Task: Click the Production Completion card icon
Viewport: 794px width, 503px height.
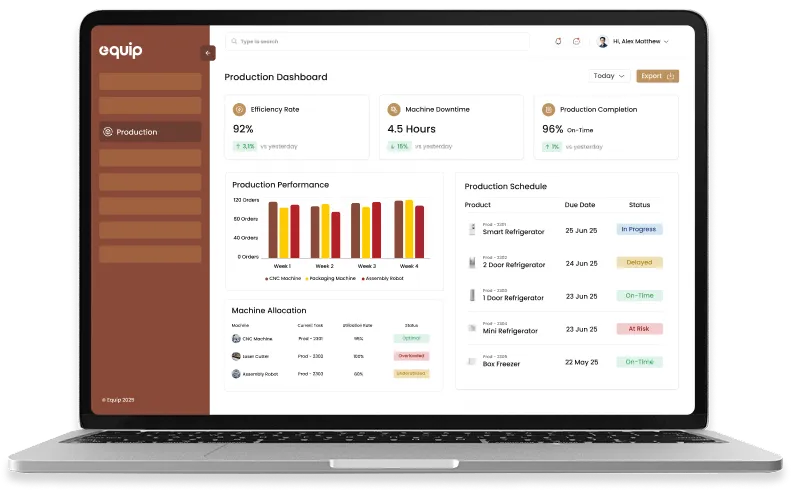Action: [548, 109]
